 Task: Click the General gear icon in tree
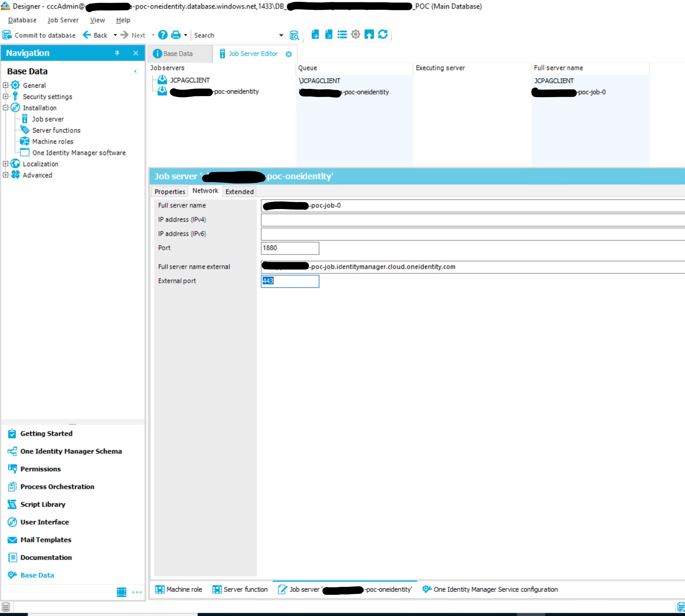coord(15,85)
